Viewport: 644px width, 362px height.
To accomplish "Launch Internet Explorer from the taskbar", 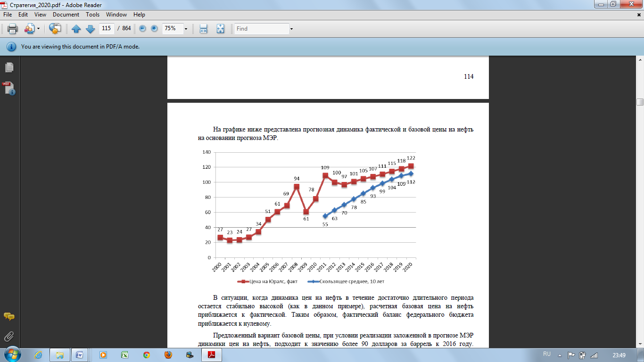I will coord(39,355).
